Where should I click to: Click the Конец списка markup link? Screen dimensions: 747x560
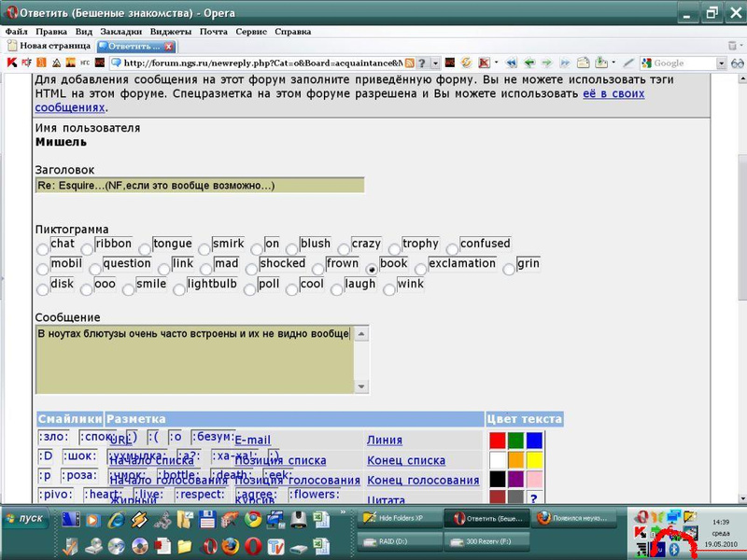point(406,460)
